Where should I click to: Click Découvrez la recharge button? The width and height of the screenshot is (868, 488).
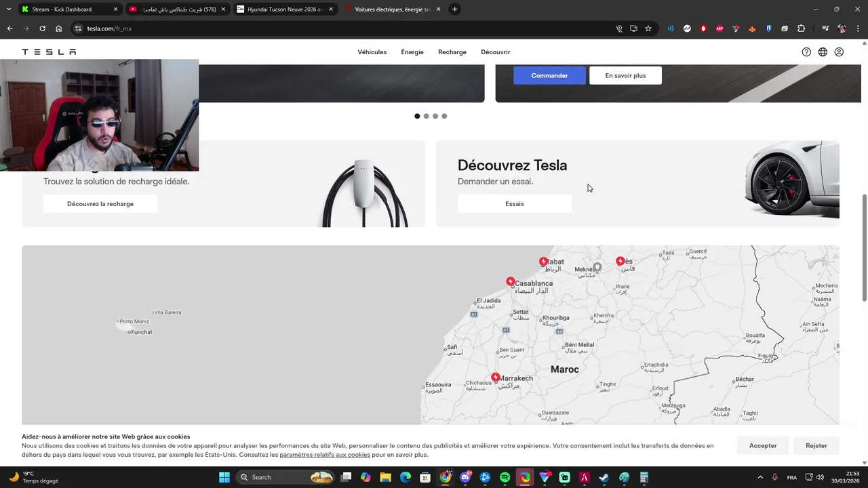[100, 203]
